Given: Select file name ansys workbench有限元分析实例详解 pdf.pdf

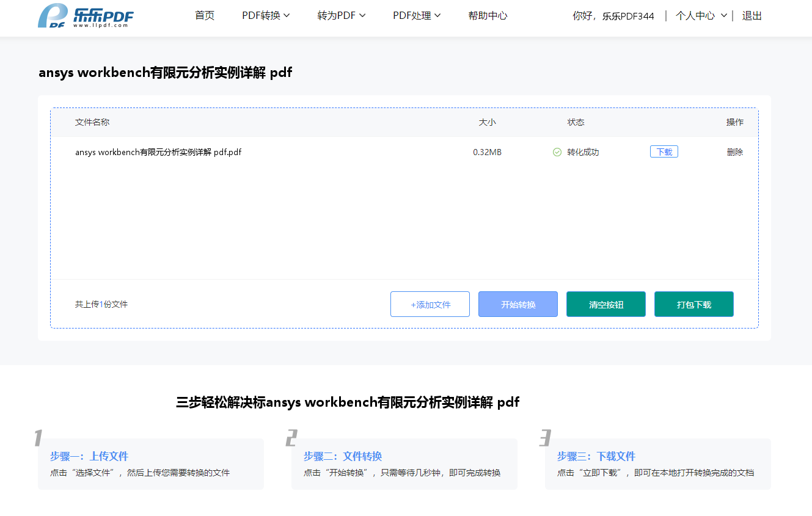Looking at the screenshot, I should click(158, 152).
